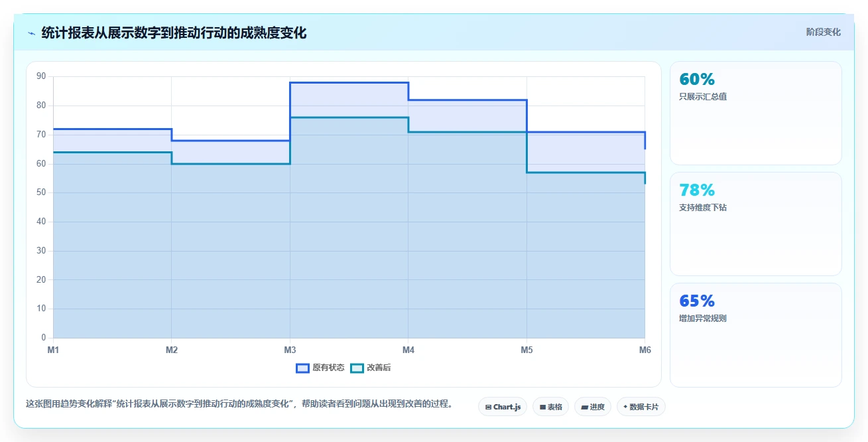Click the 表格 tag button
868x442 pixels.
click(x=550, y=407)
